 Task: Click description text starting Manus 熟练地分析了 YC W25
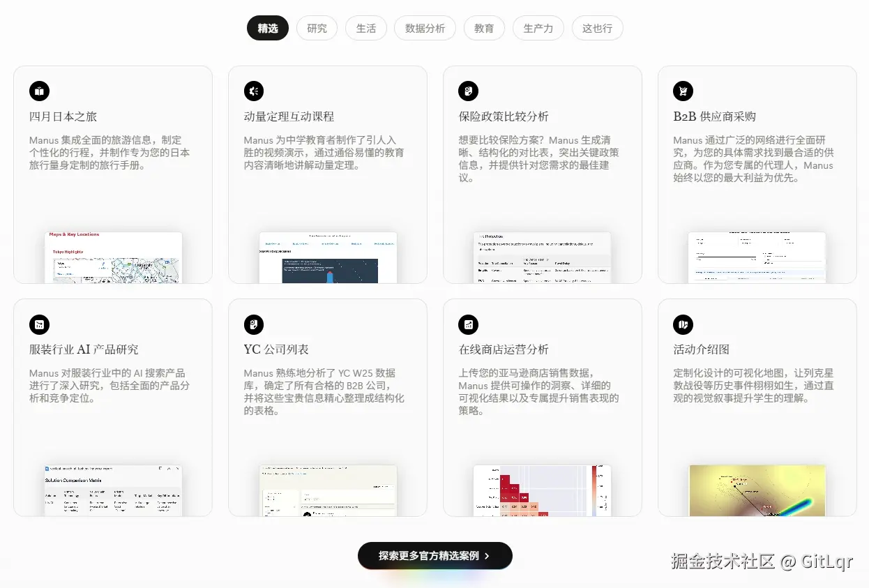[x=324, y=392]
